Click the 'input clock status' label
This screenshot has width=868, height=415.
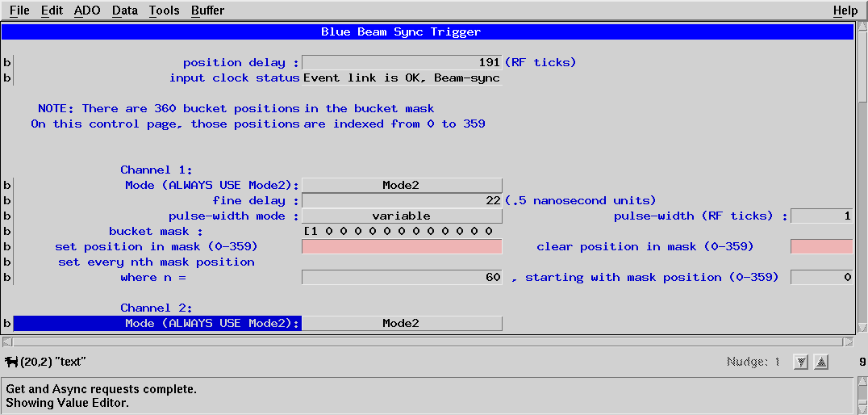click(x=234, y=78)
